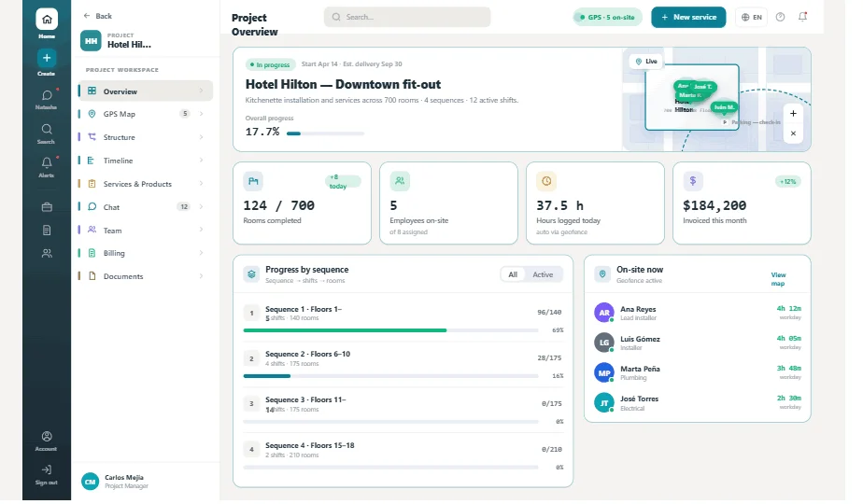Expand the Documents chevron
This screenshot has height=504, width=863.
click(202, 276)
